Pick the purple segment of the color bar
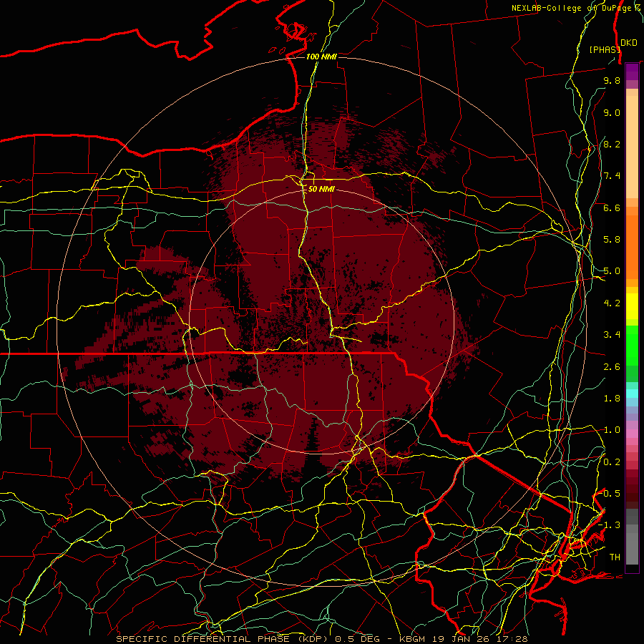 (x=632, y=72)
